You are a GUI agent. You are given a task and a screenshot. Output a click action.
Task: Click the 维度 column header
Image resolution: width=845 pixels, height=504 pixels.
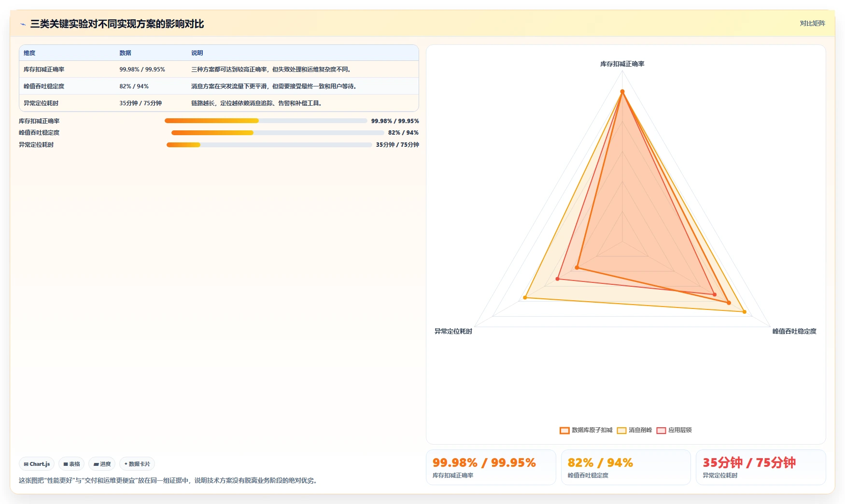click(x=29, y=53)
